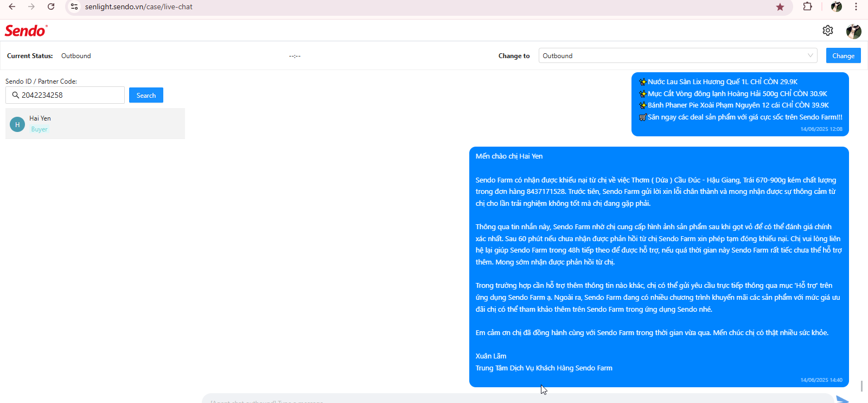Viewport: 868px width, 403px height.
Task: Click the 'Sendo ID / Partner Code:' label
Action: point(41,81)
